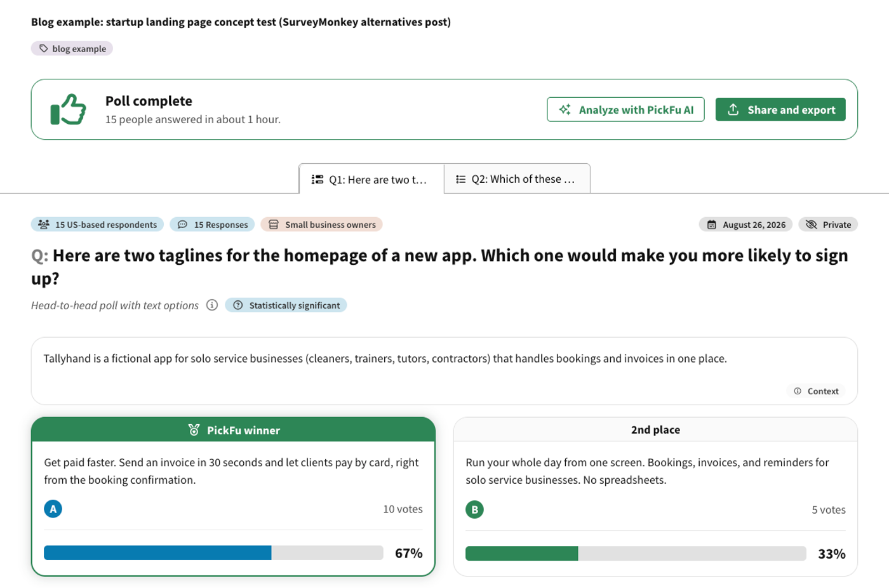889x588 pixels.
Task: Click the blue A option badge
Action: [53, 509]
